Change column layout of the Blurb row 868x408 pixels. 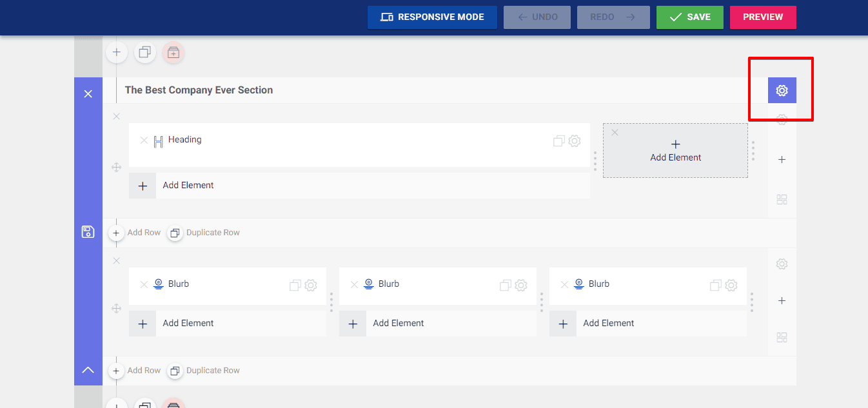pos(782,337)
